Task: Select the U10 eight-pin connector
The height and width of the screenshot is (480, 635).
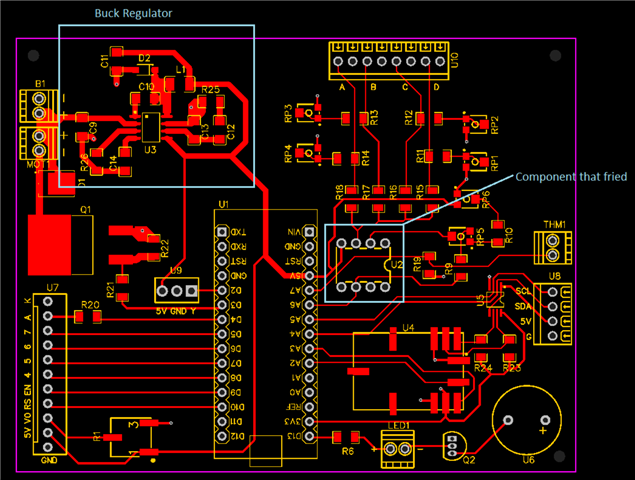Action: coord(389,61)
